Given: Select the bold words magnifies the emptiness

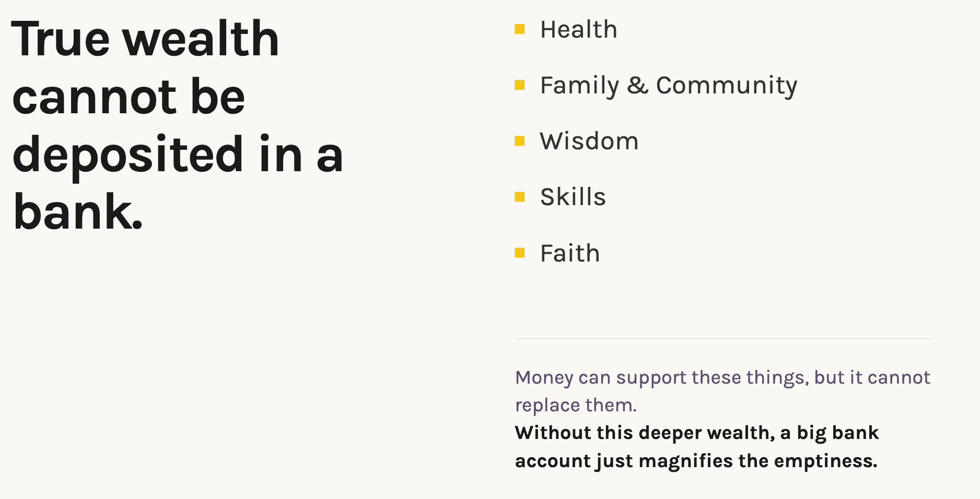Looking at the screenshot, I should tap(758, 461).
